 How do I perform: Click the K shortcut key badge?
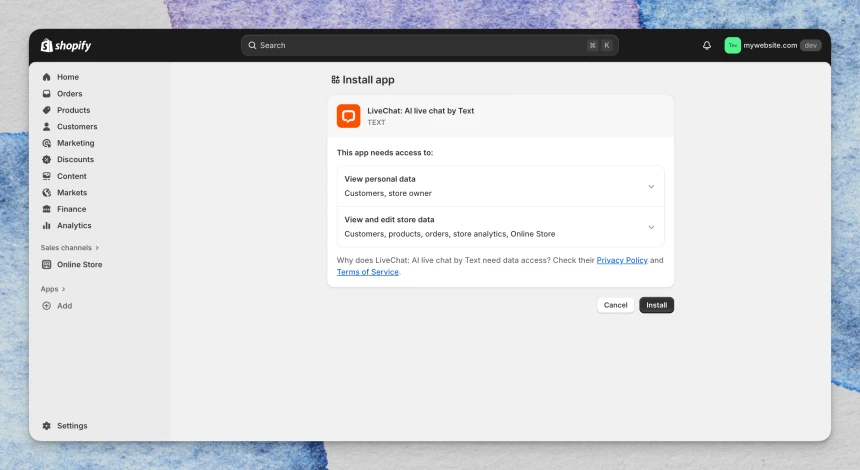click(607, 46)
